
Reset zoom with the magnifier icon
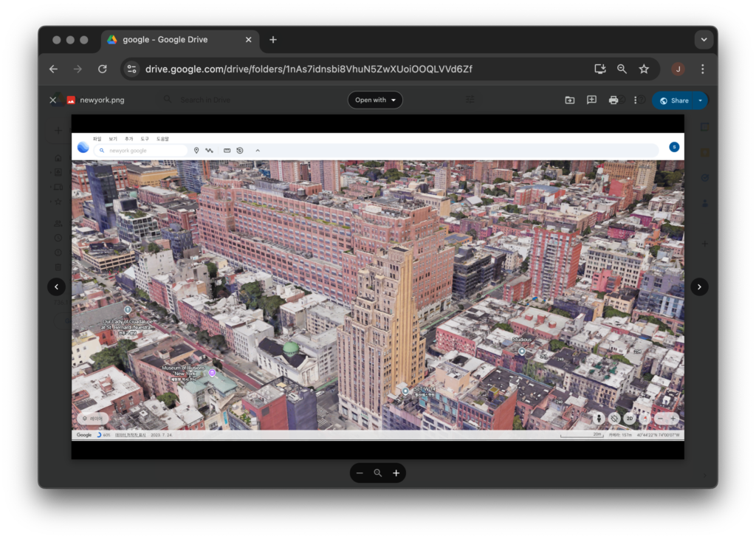(x=378, y=473)
